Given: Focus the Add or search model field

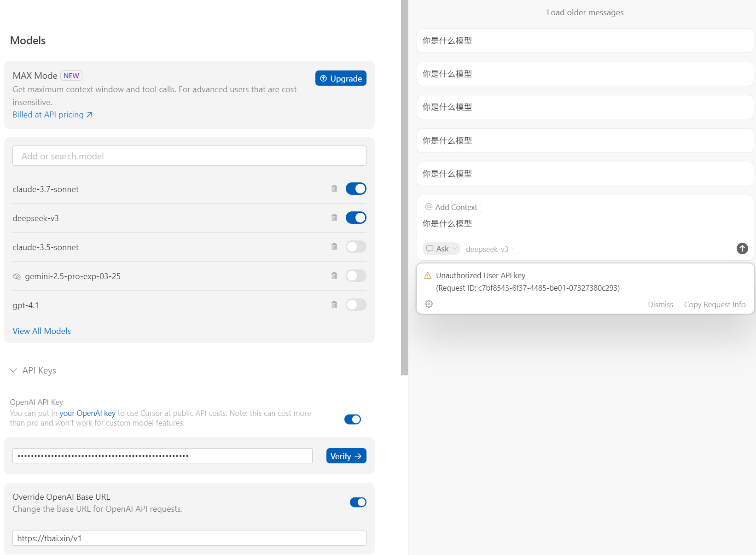Looking at the screenshot, I should [x=189, y=156].
